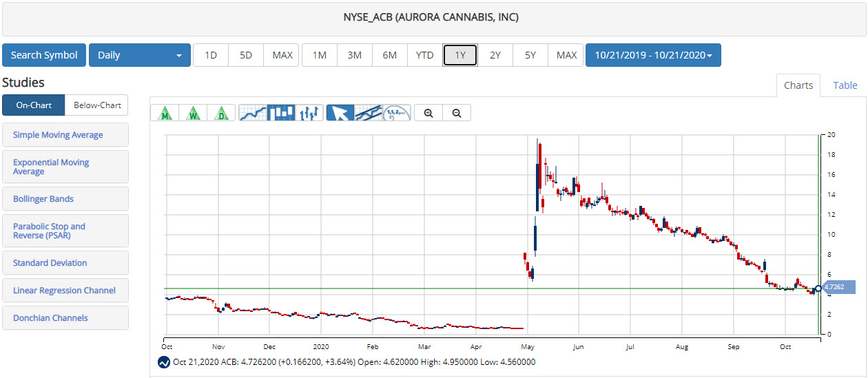The image size is (868, 378).
Task: Zoom out of the chart
Action: coord(457,113)
